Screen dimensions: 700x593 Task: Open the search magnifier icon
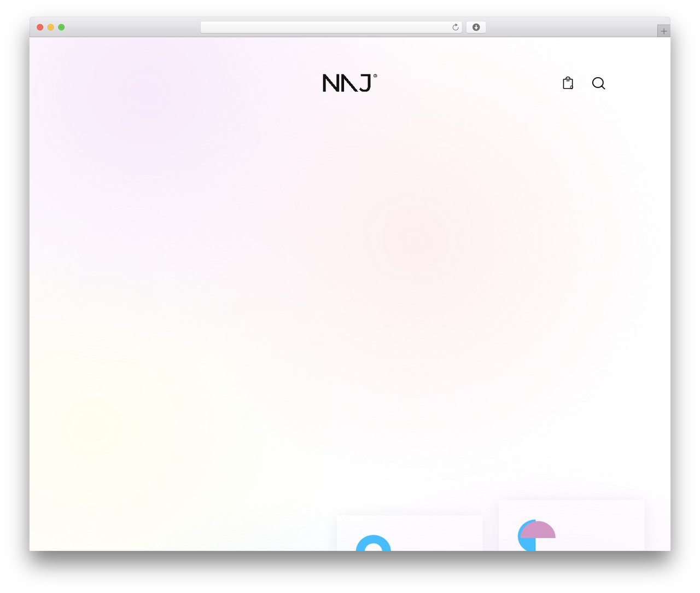tap(599, 83)
